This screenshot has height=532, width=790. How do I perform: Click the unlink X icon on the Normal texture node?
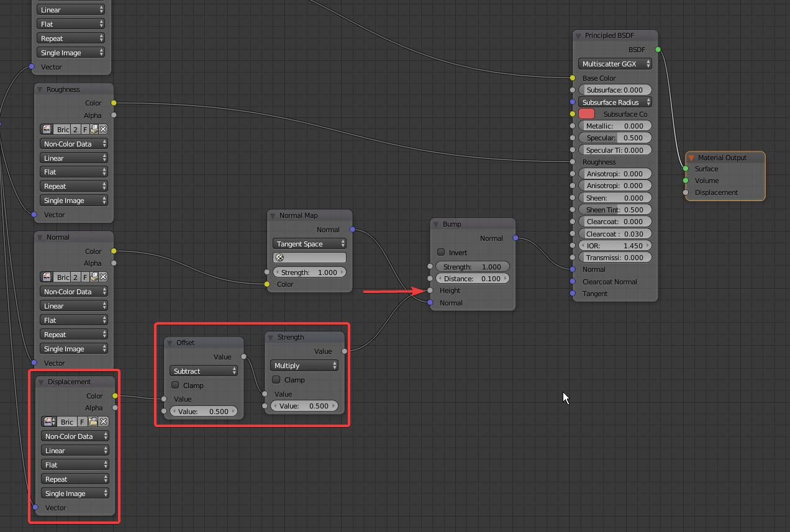[103, 276]
